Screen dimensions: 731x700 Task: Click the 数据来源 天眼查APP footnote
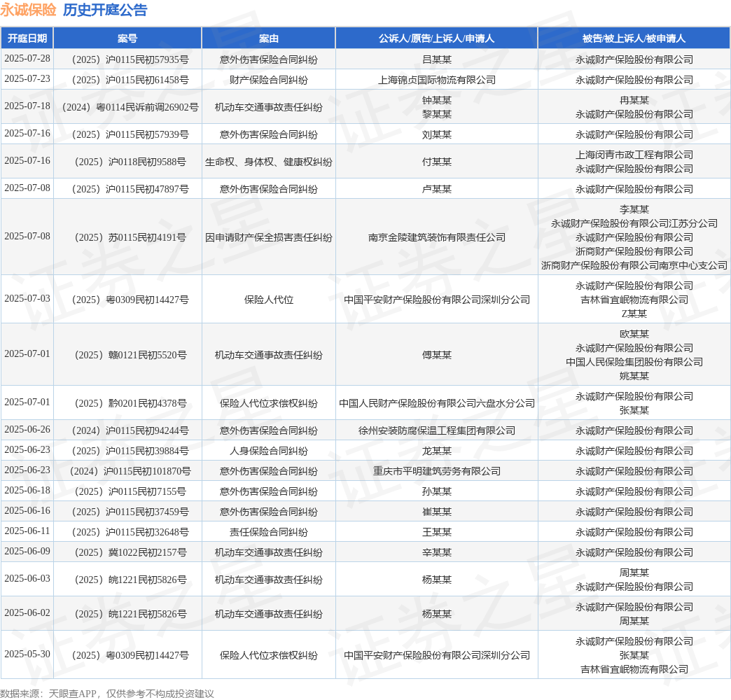pyautogui.click(x=107, y=694)
